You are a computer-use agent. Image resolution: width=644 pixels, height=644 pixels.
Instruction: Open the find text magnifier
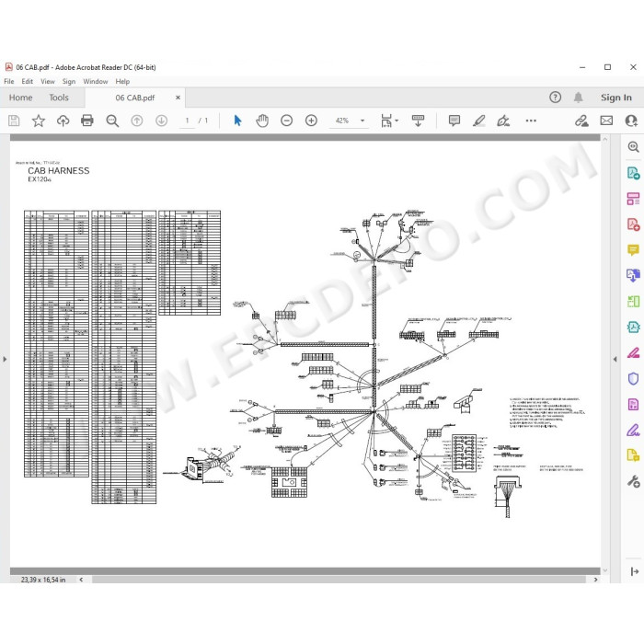112,121
